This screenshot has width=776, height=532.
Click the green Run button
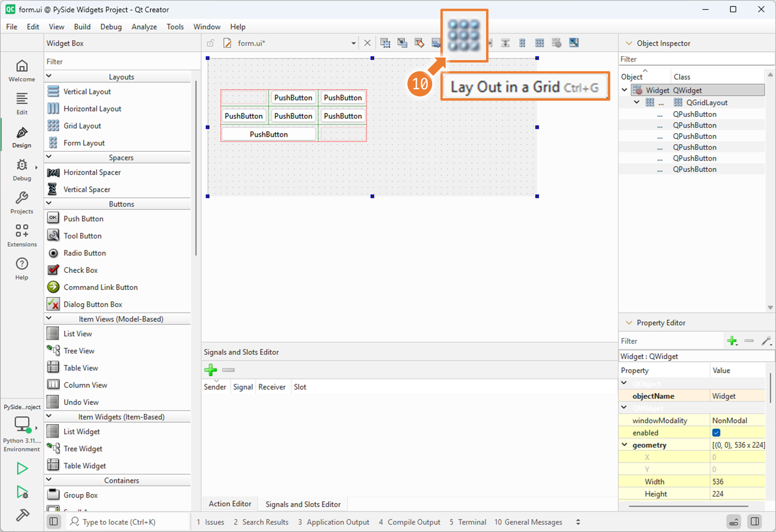(x=22, y=469)
